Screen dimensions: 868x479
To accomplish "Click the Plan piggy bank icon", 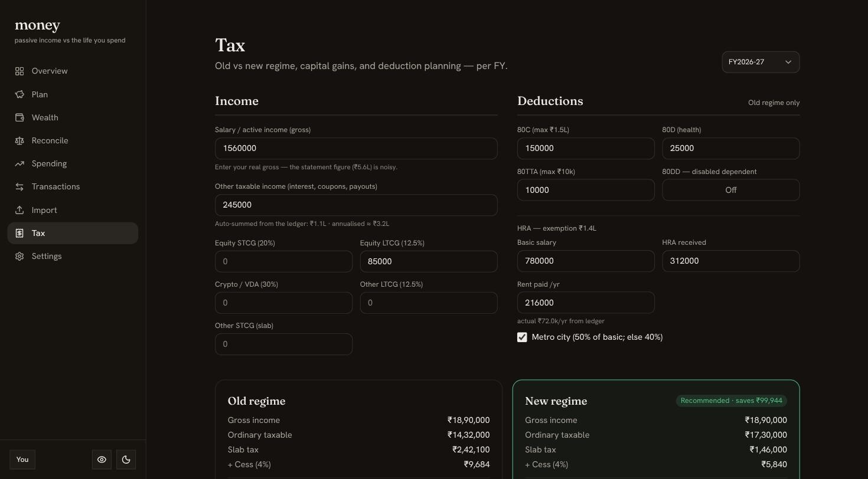I will click(x=19, y=94).
